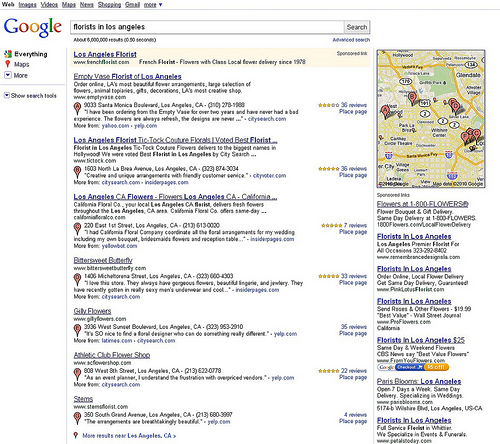Click the Everything filter icon in sidebar
Image resolution: width=500 pixels, height=444 pixels.
click(8, 54)
